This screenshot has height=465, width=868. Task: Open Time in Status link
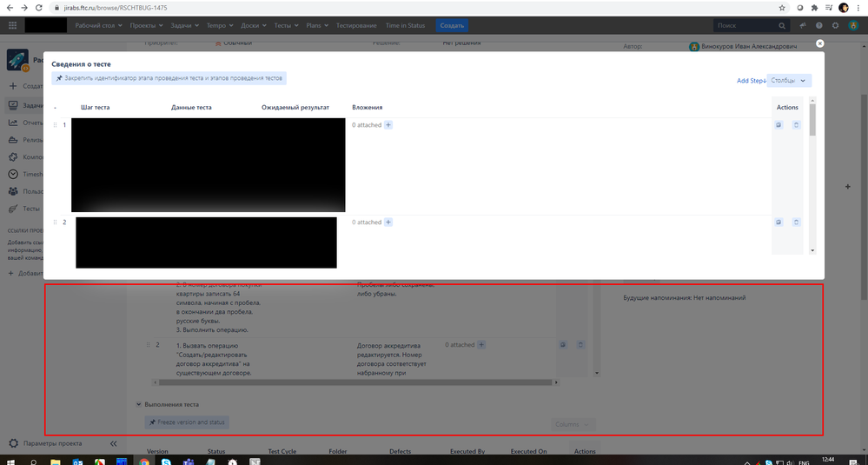(x=405, y=25)
